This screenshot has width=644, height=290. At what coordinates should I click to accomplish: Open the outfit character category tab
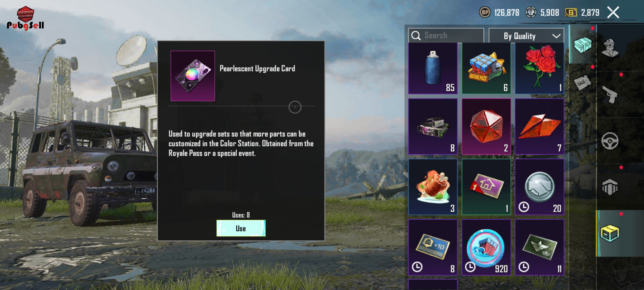pyautogui.click(x=610, y=48)
